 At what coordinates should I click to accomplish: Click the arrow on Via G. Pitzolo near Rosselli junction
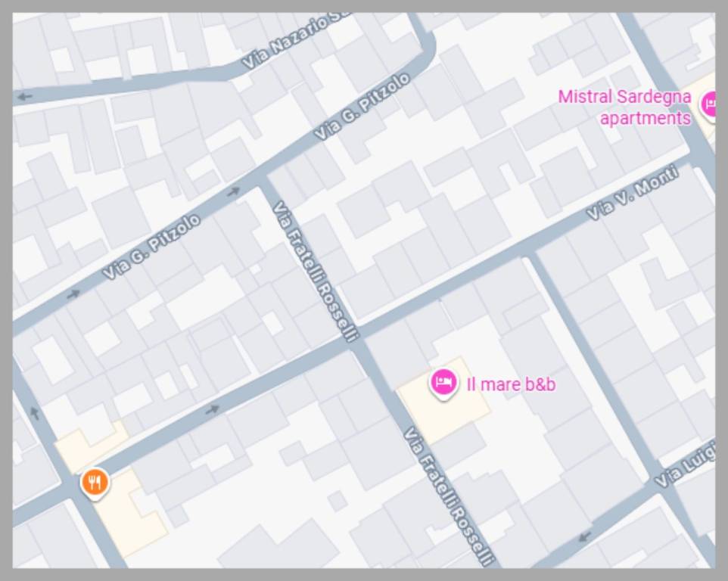click(234, 191)
